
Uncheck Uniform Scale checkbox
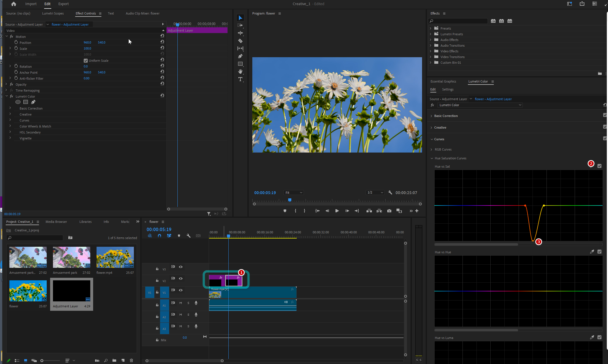point(86,61)
